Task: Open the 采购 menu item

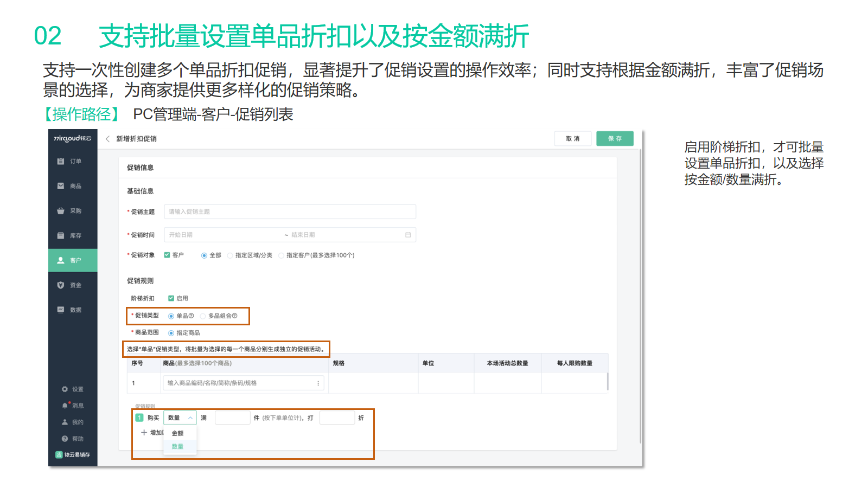Action: (x=73, y=211)
